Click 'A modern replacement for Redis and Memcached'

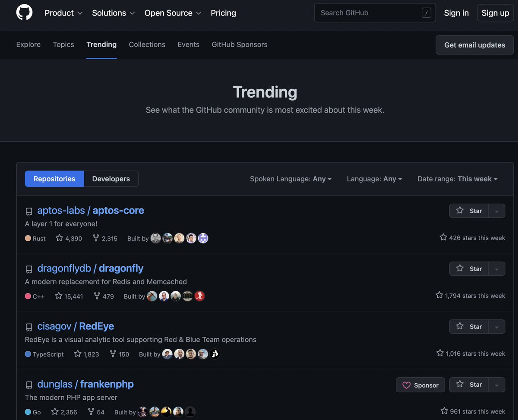[106, 282]
